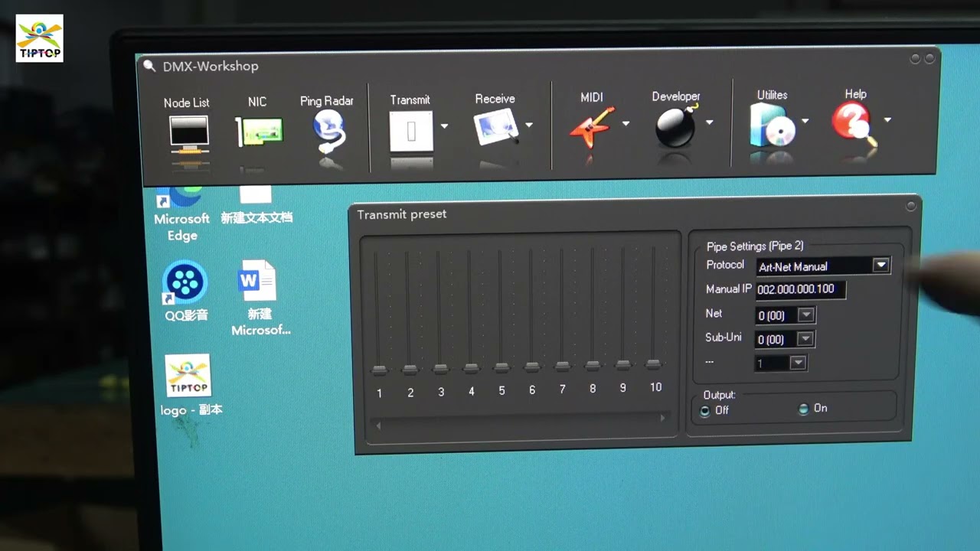Click the fader bank scroll right arrow
The image size is (980, 551).
tap(663, 418)
